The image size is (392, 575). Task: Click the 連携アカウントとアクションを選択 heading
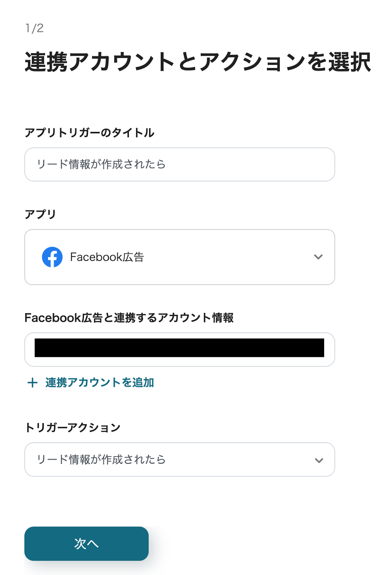(197, 62)
